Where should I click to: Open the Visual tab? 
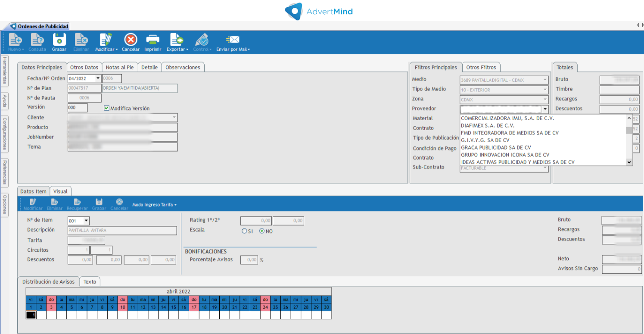coord(60,191)
